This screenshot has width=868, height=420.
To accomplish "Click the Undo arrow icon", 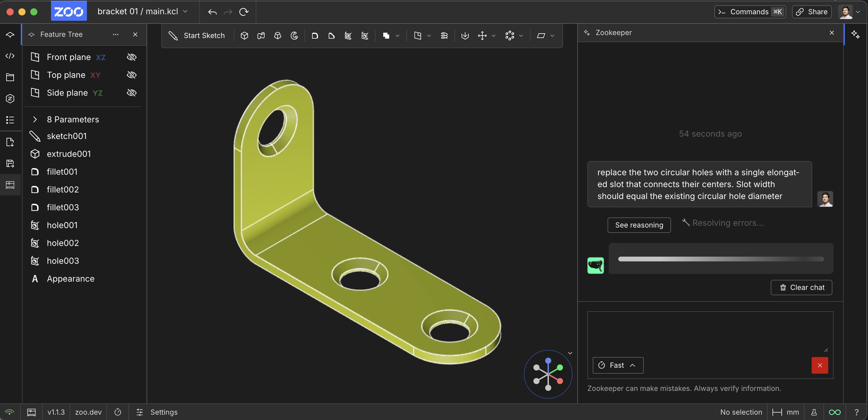I will pyautogui.click(x=212, y=12).
